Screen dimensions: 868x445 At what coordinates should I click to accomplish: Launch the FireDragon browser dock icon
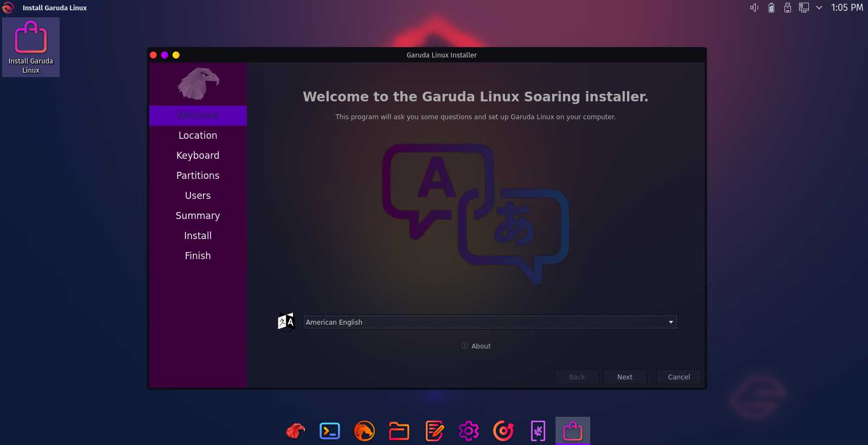pyautogui.click(x=365, y=431)
